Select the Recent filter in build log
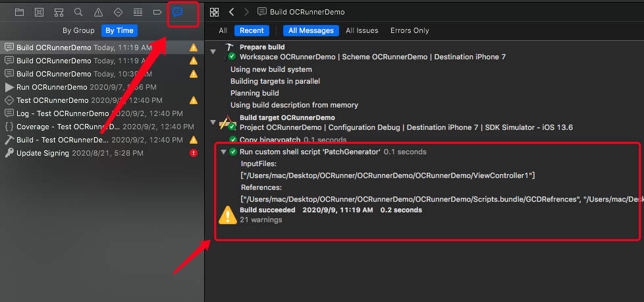 252,30
